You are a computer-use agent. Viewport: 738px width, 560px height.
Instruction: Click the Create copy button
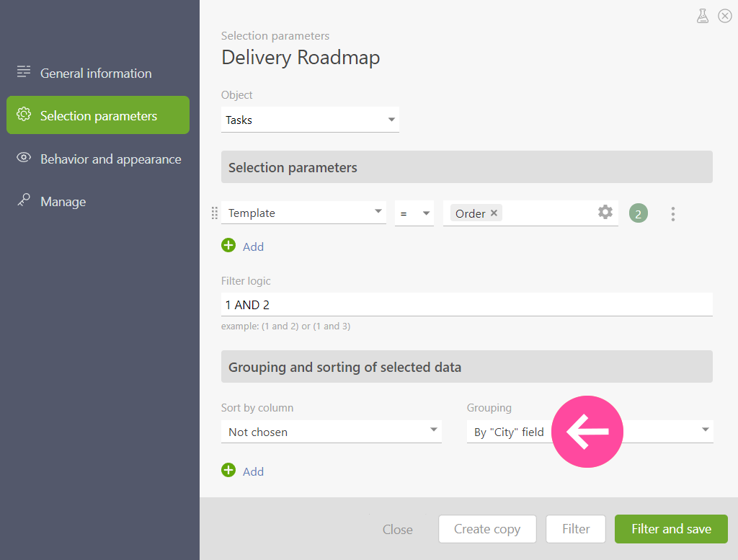click(x=487, y=529)
